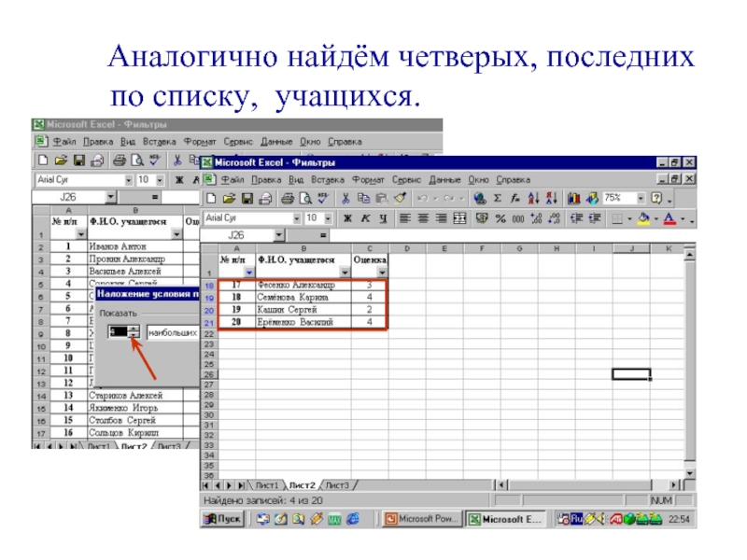
Task: Open the Вставка menu in front window
Action: tap(328, 180)
